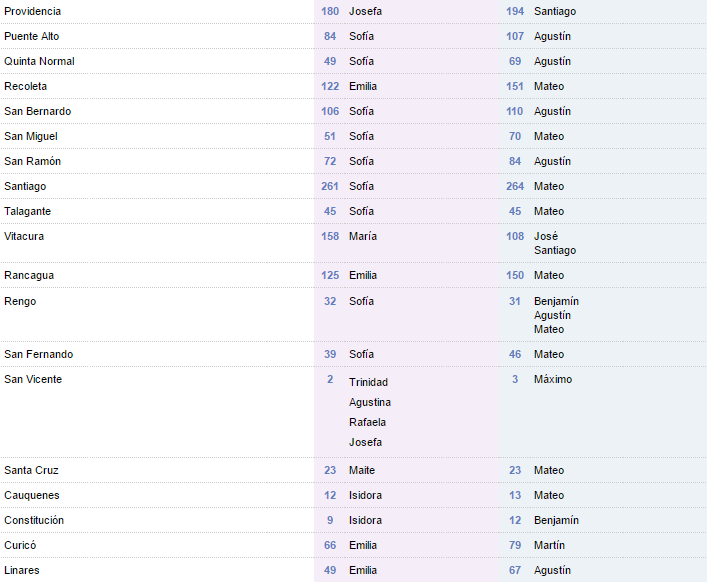The height and width of the screenshot is (582, 707).
Task: Select the San Miguel row label
Action: pyautogui.click(x=31, y=136)
